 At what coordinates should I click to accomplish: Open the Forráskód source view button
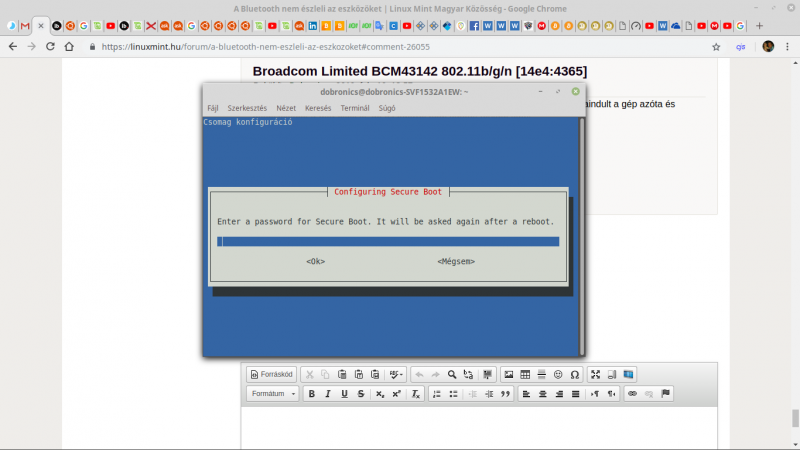coord(271,374)
